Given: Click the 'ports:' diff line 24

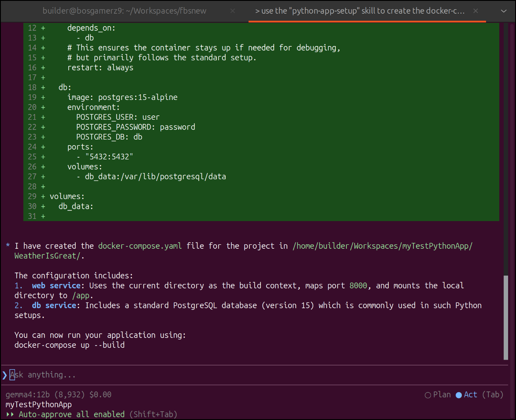Looking at the screenshot, I should tap(80, 147).
